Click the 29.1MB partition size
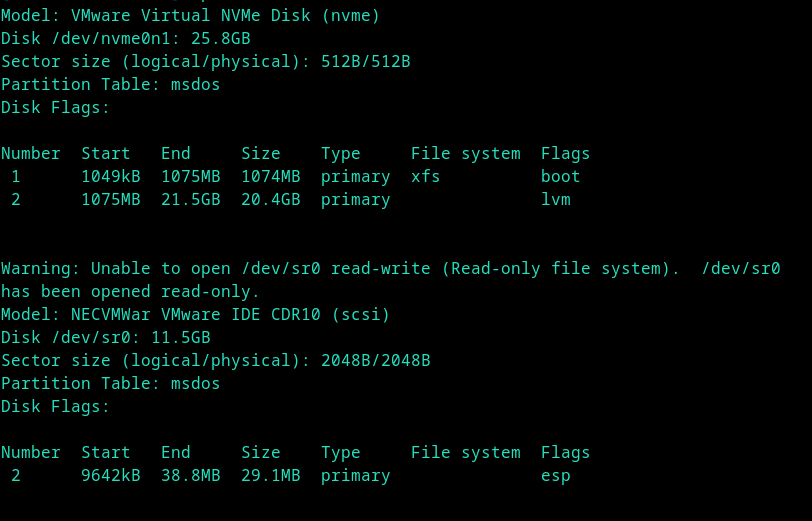The image size is (812, 521). (270, 476)
